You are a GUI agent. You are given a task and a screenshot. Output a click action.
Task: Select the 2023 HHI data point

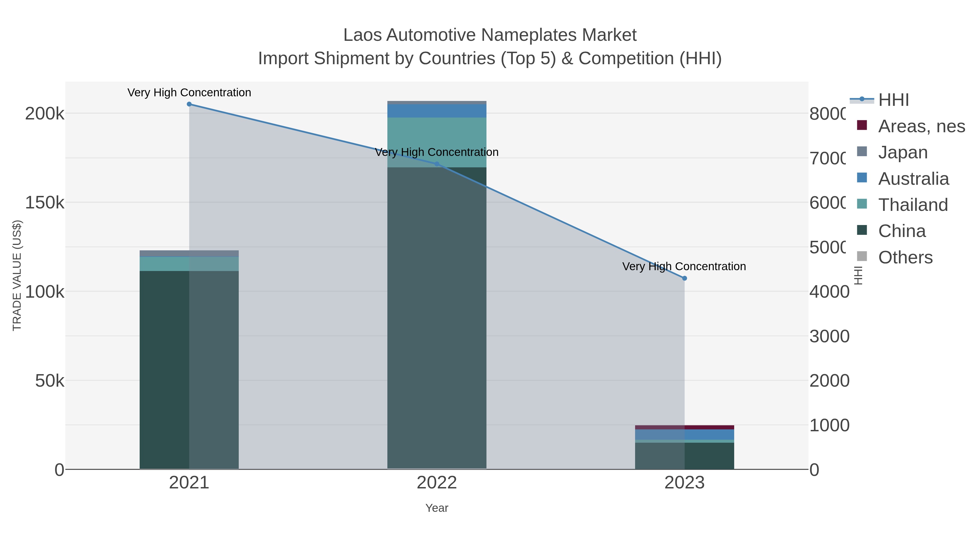click(x=684, y=278)
